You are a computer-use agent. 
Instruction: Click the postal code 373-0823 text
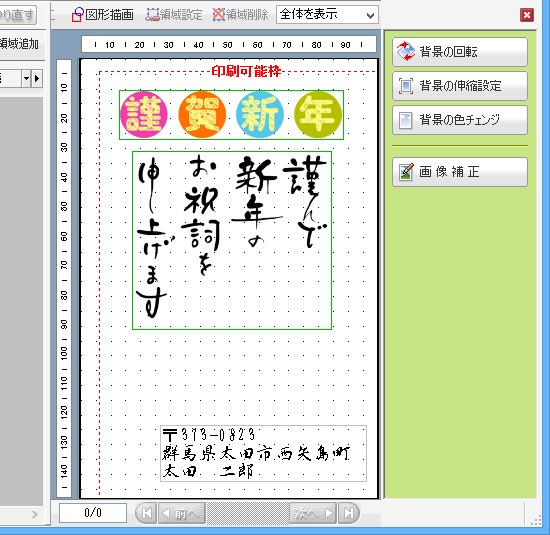coord(209,435)
